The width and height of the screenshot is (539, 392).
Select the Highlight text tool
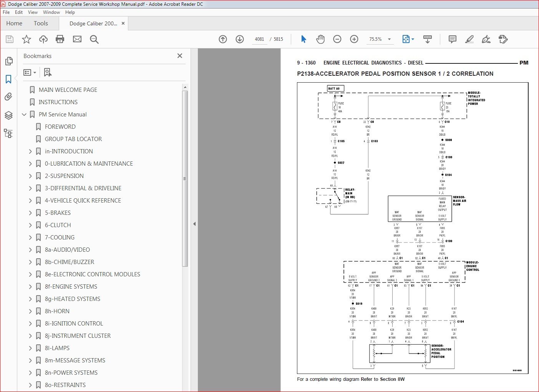tap(469, 39)
